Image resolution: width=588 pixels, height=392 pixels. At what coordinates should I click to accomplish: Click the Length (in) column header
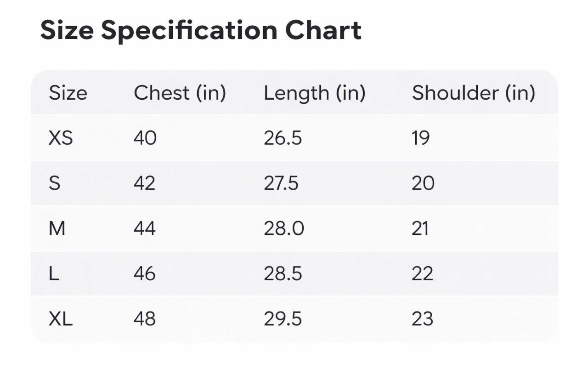coord(314,93)
